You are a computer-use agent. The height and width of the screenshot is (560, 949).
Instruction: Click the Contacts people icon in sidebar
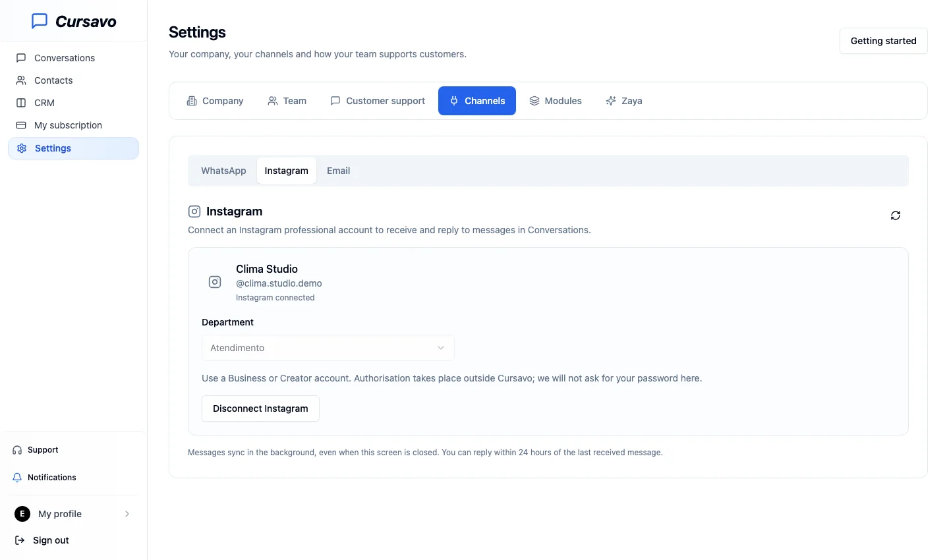coord(21,80)
